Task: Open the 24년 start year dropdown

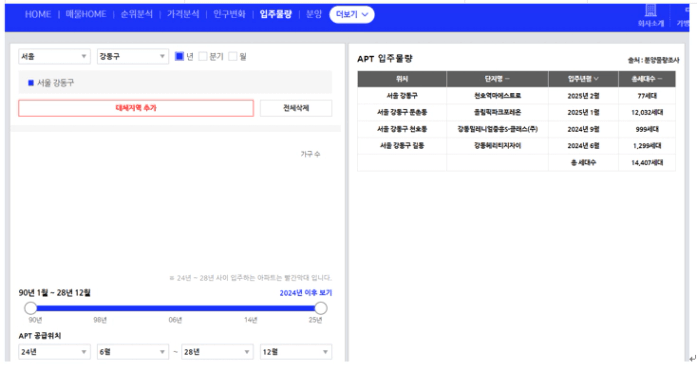Action: click(54, 352)
